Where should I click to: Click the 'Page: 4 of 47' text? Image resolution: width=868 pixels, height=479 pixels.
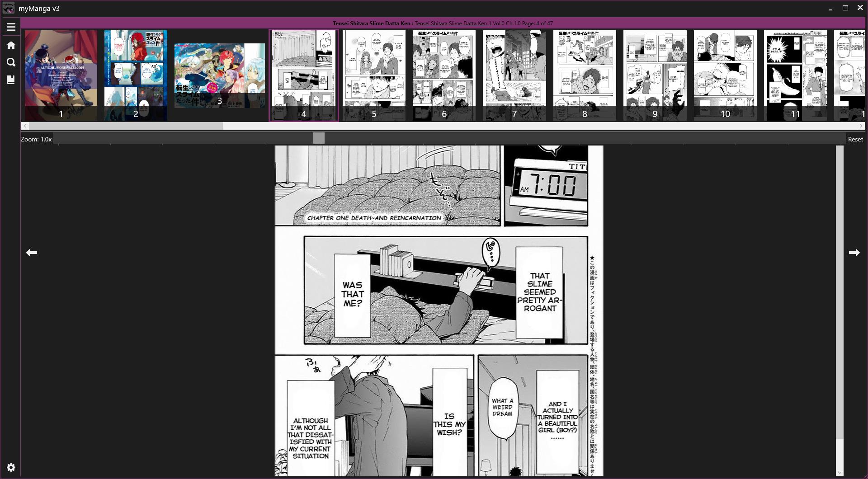[x=538, y=23]
